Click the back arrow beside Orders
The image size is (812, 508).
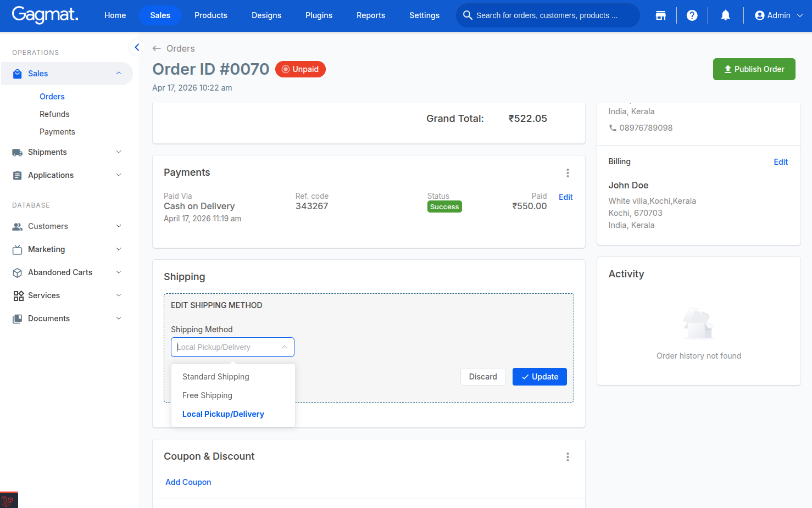click(157, 48)
